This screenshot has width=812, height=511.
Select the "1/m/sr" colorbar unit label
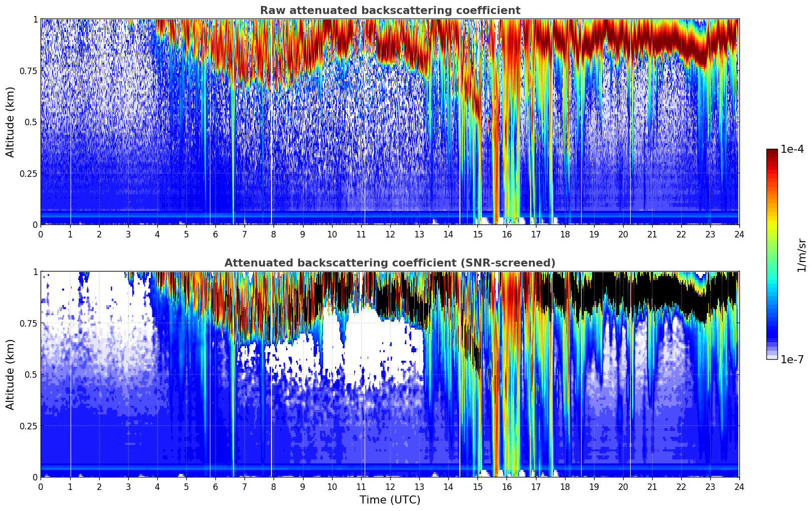pos(801,255)
